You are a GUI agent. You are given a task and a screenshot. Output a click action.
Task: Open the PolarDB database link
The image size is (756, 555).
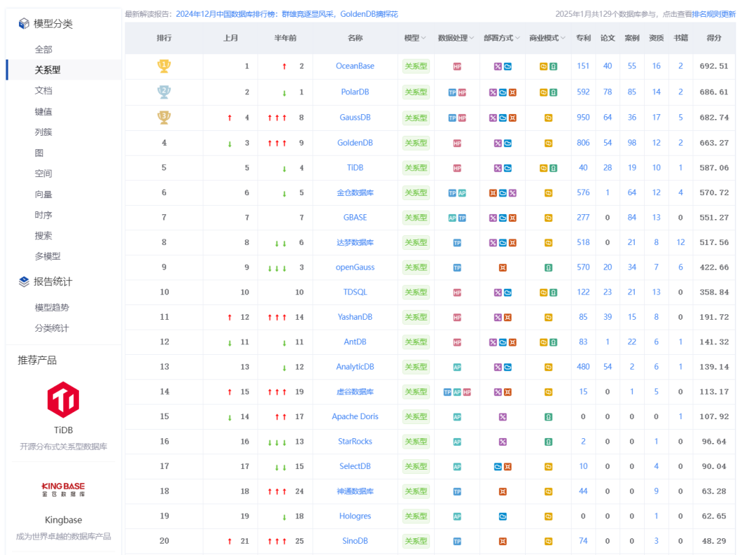[355, 92]
